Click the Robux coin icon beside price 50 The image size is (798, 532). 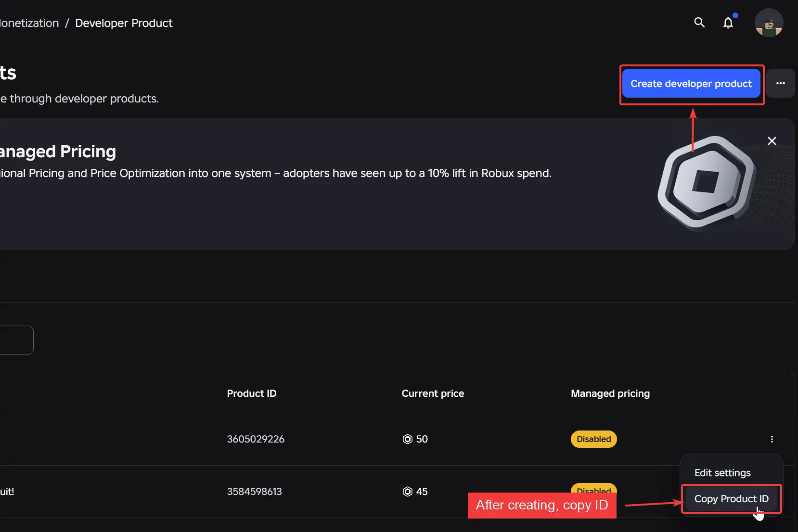[408, 439]
